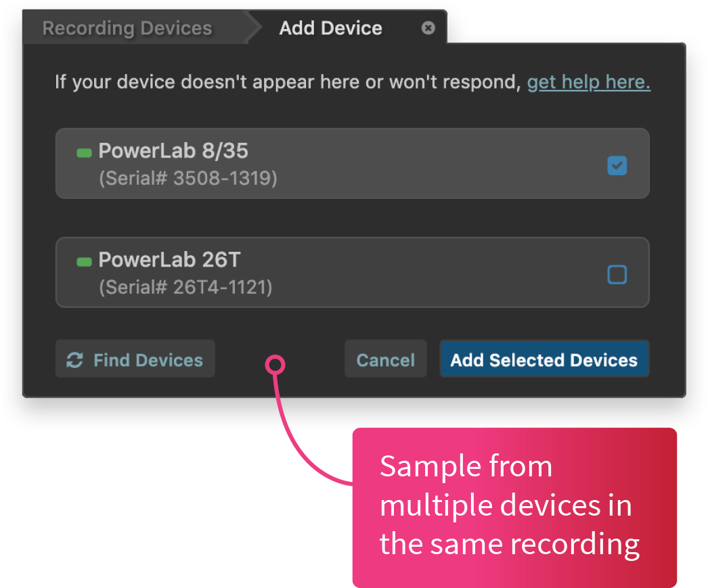Close the Add Device tab
The image size is (708, 588).
point(428,28)
